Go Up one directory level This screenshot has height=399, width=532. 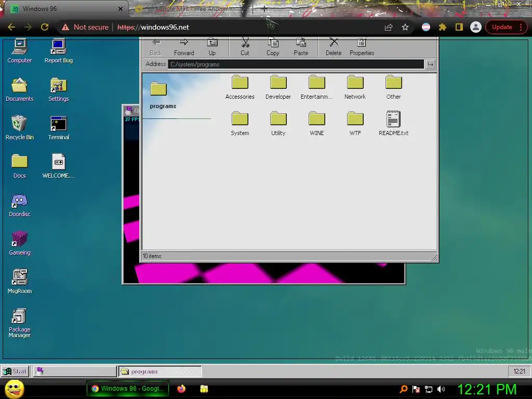pos(212,47)
